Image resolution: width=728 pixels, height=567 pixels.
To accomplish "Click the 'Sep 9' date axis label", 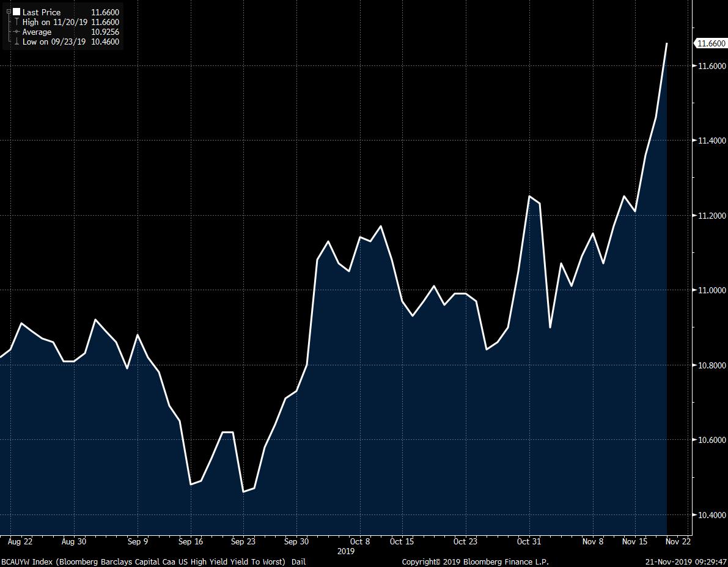I will pos(138,541).
